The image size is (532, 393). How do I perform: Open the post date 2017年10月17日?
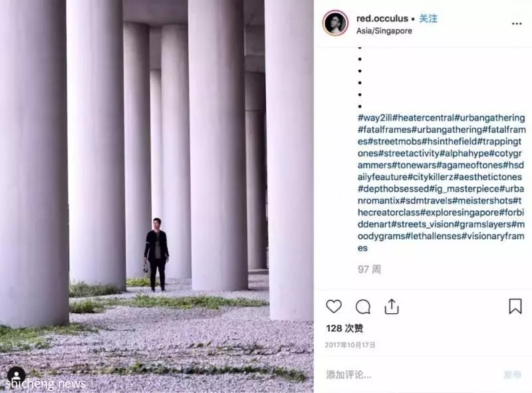(350, 345)
